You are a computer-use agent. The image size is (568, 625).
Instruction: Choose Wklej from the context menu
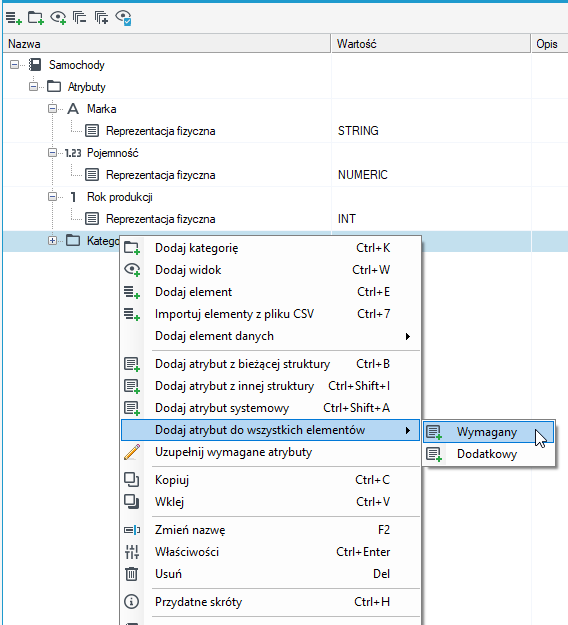[x=271, y=501]
